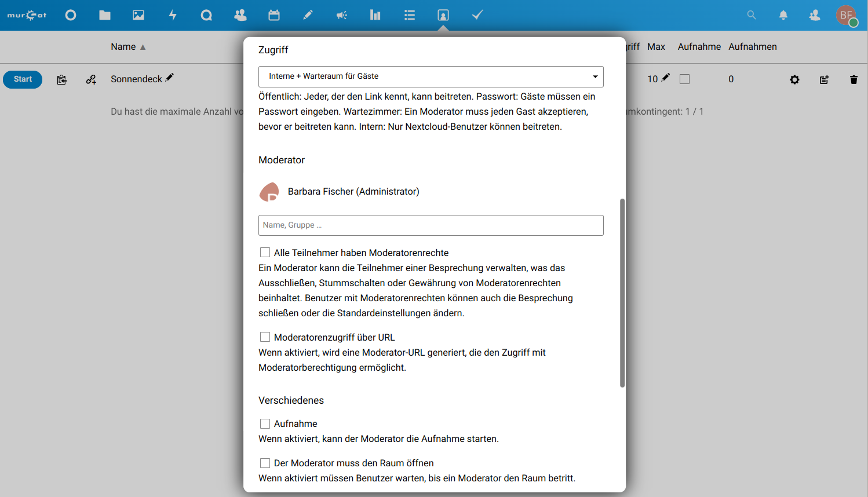This screenshot has height=497, width=868.
Task: Toggle Moderatorenzugriff über URL checkbox
Action: [x=265, y=337]
